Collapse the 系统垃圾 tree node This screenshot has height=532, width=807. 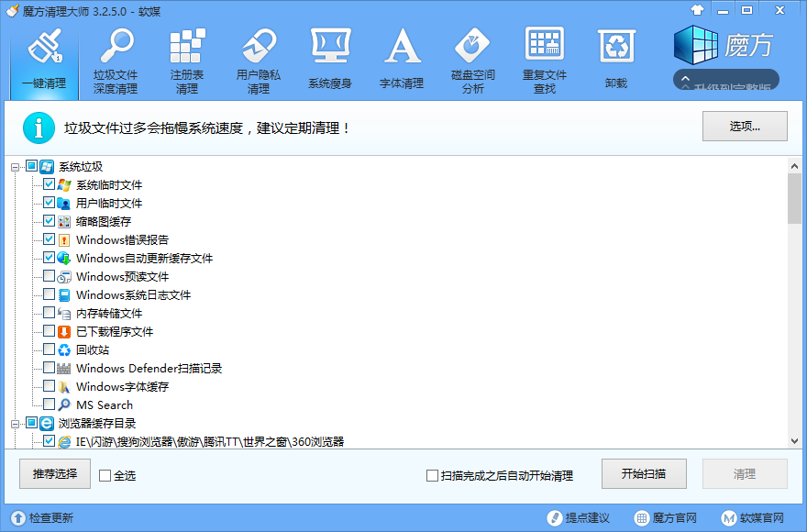pyautogui.click(x=16, y=167)
